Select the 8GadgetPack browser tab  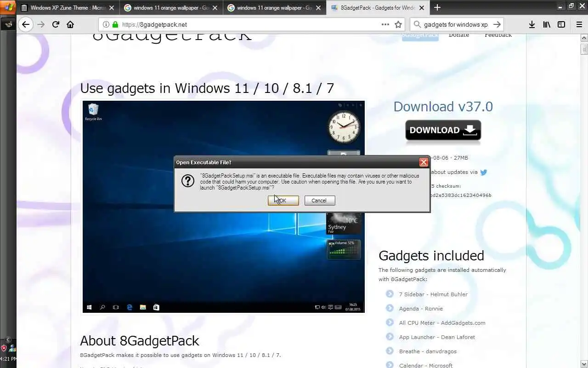[x=378, y=8]
